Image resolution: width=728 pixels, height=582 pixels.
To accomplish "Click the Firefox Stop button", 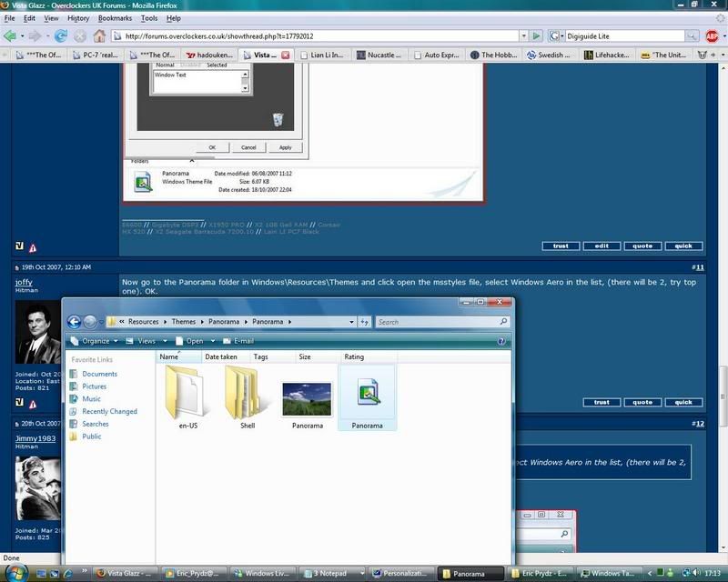I will [x=80, y=36].
